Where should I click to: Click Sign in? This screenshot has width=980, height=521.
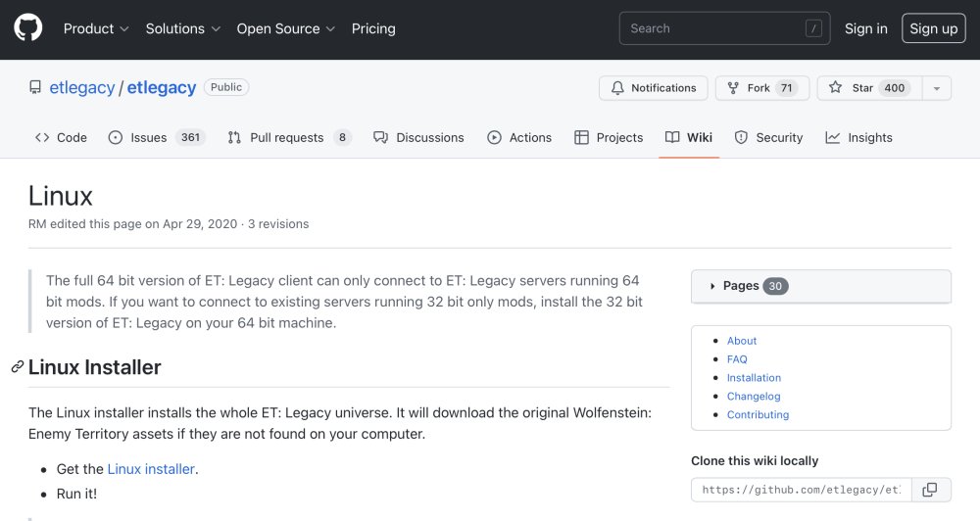[865, 28]
